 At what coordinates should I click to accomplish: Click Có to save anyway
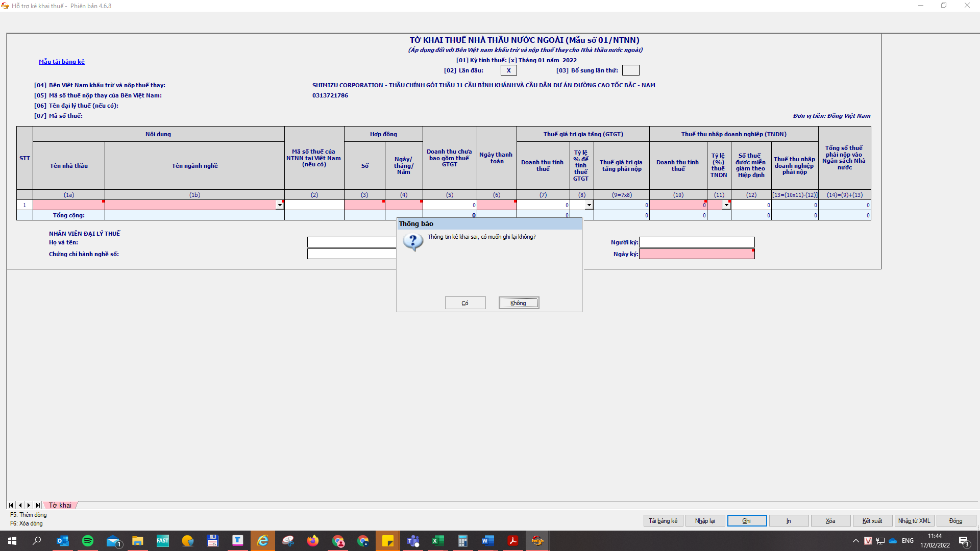[x=465, y=303]
